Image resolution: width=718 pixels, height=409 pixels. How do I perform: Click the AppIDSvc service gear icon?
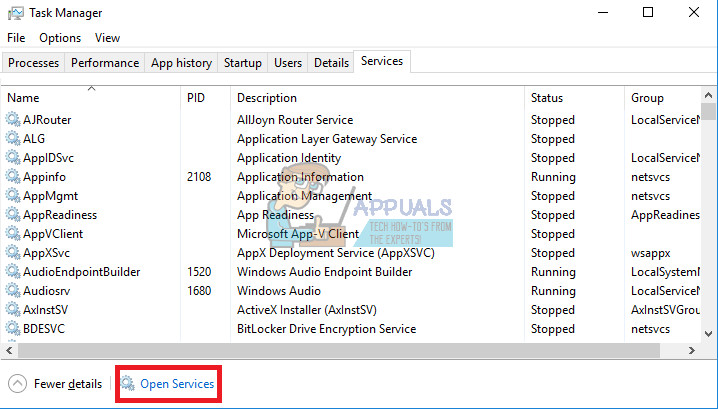tap(13, 158)
